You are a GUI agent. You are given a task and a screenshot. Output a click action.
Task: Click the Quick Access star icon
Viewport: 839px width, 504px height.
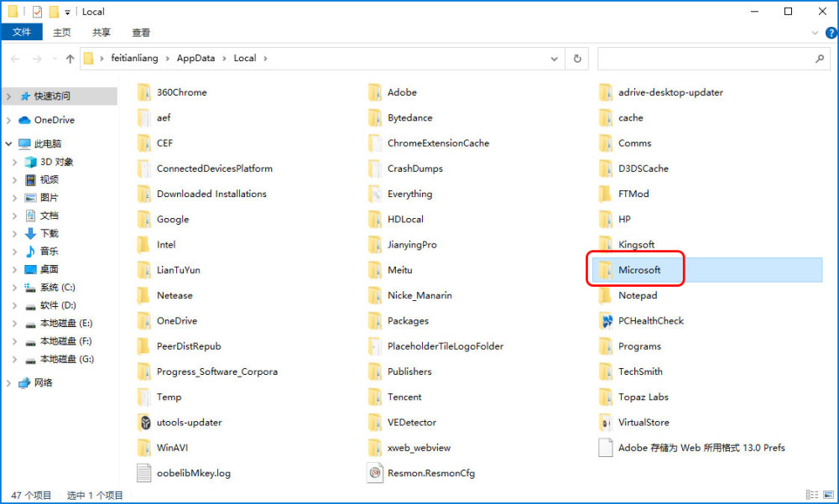point(24,96)
